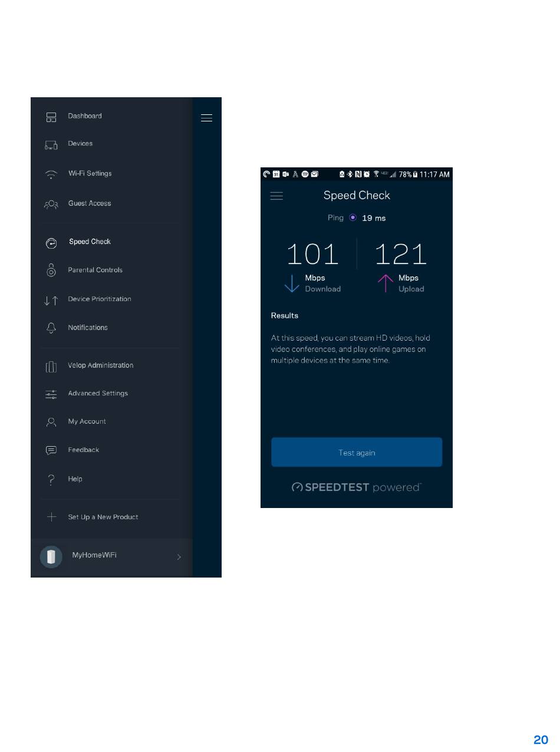
Task: Close the sidebar with the hamburger icon
Action: pos(206,118)
